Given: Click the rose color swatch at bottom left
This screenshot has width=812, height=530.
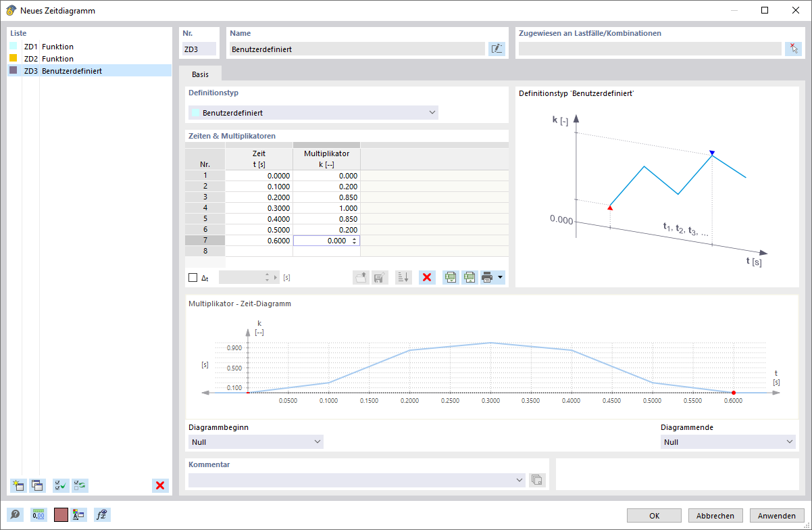Looking at the screenshot, I should point(61,515).
